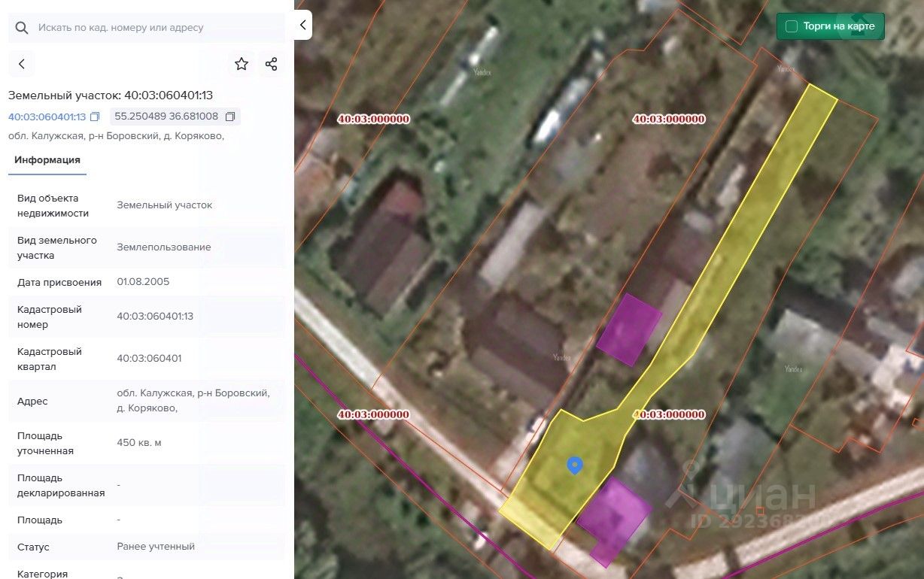924x579 pixels.
Task: Click the address line under the parcel title
Action: click(x=117, y=137)
